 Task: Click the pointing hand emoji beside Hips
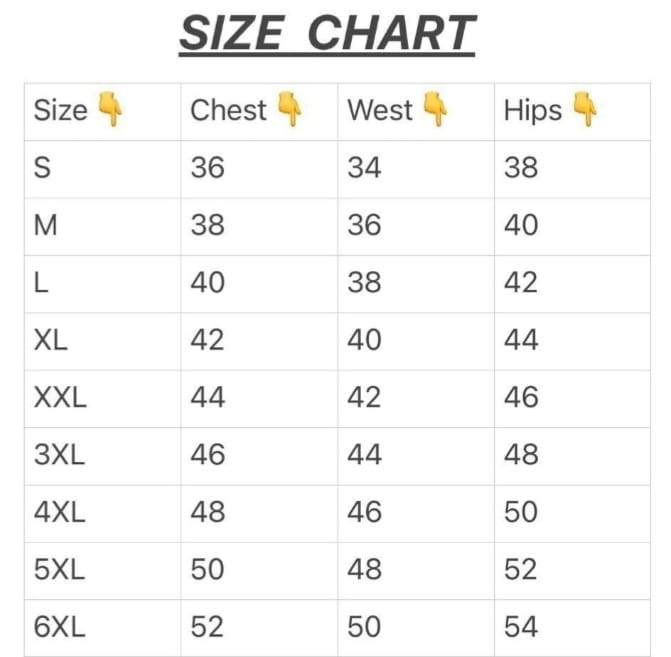tap(585, 109)
